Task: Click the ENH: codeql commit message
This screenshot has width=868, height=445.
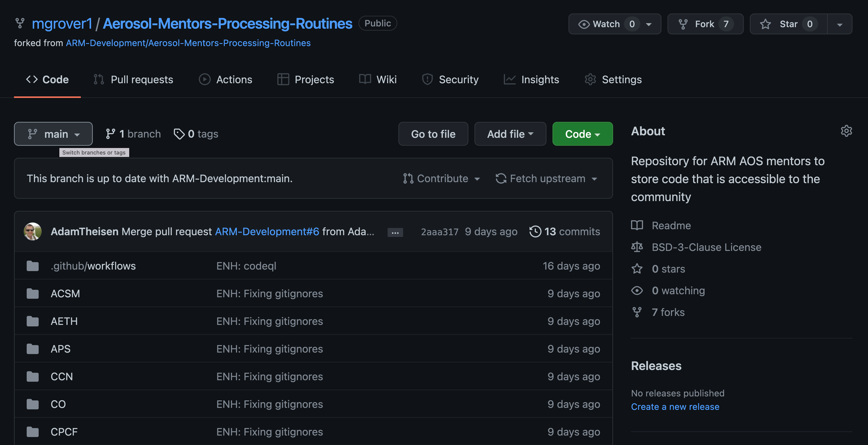Action: 246,266
